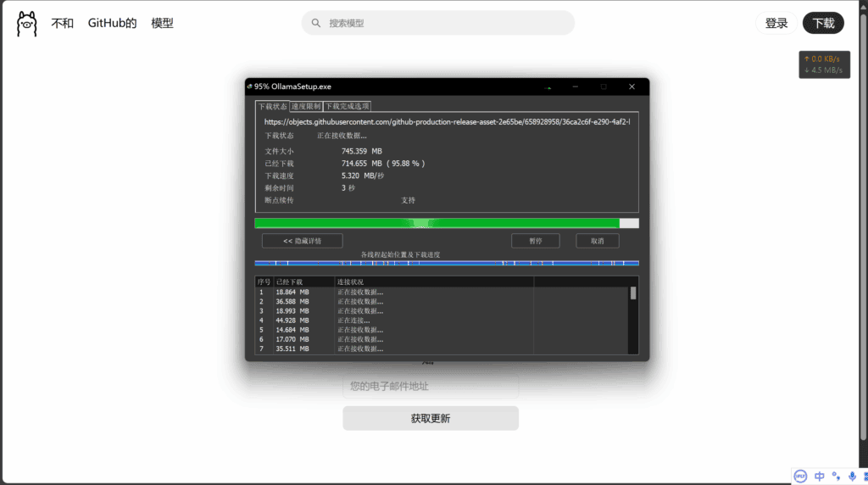The width and height of the screenshot is (868, 485).
Task: Click the green download progress bar
Action: point(437,223)
